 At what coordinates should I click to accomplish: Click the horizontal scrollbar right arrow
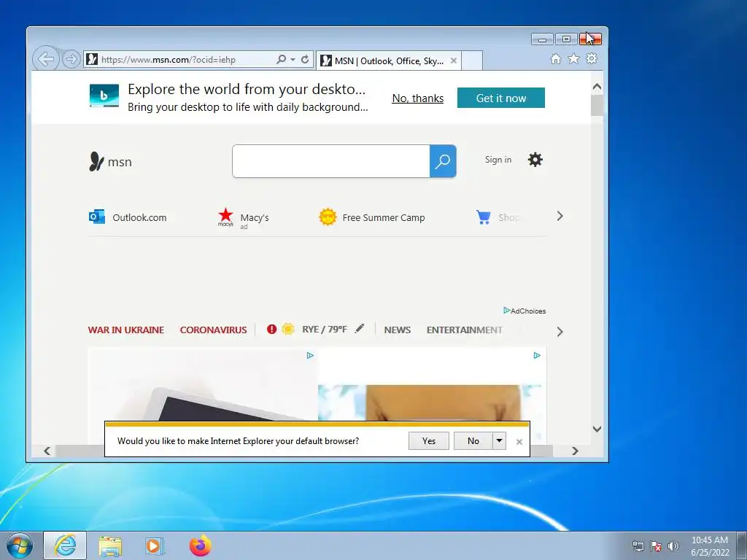point(575,451)
